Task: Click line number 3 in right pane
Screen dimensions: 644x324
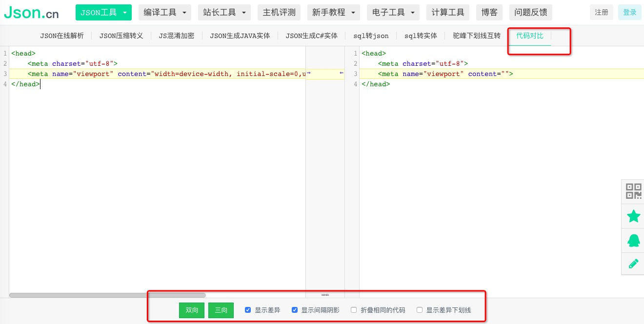Action: [355, 74]
